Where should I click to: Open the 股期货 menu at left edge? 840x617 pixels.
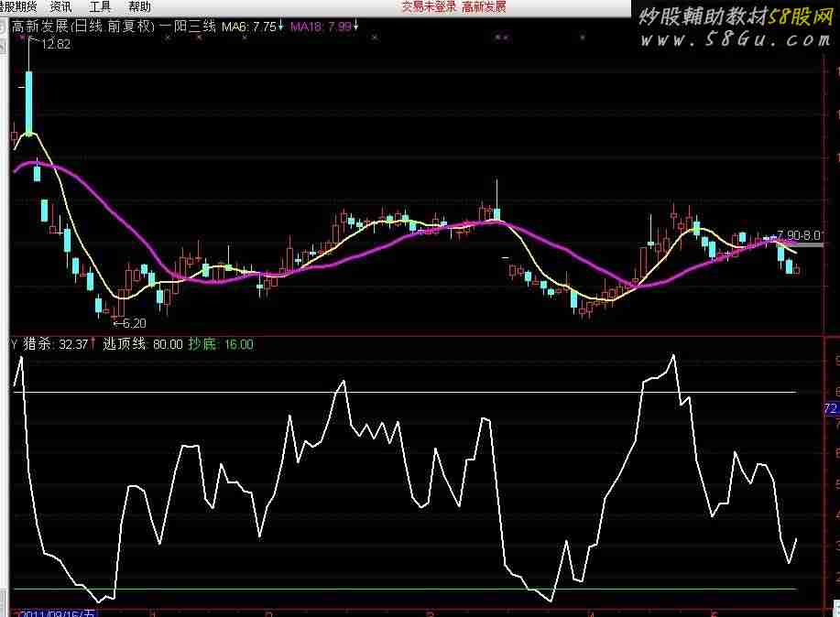18,6
